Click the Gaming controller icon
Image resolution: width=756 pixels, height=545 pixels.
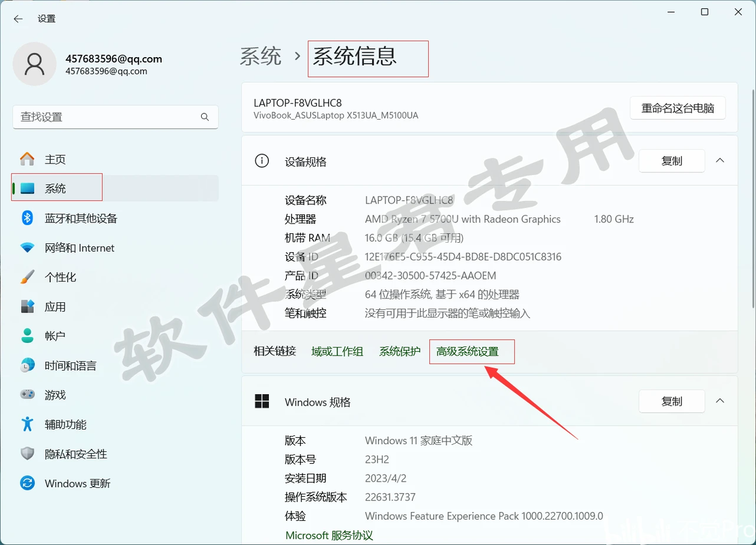(27, 395)
